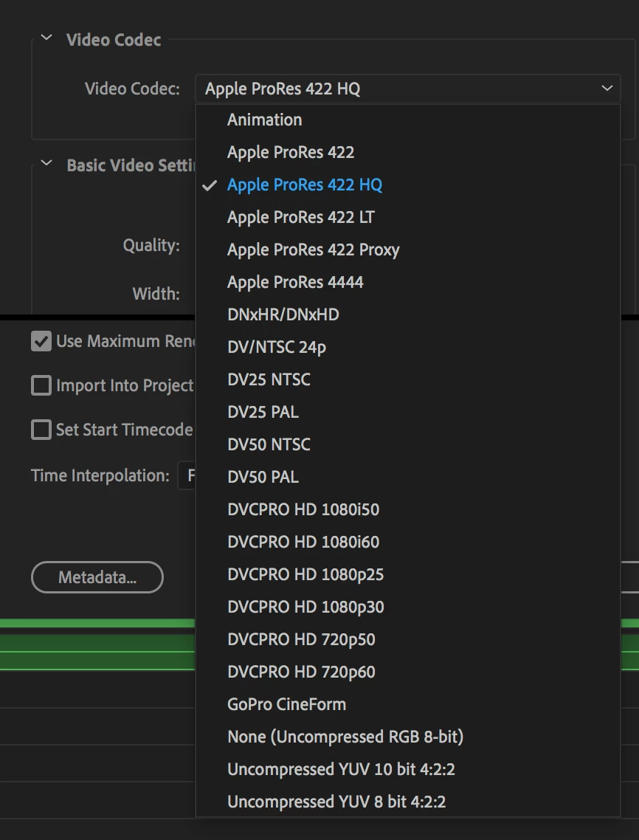Select DVCPRO HD 720p50

point(407,640)
